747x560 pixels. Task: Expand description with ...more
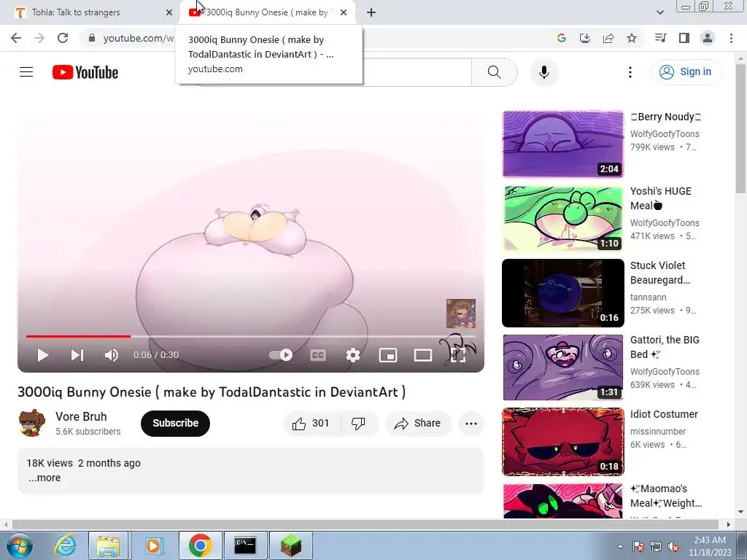click(x=44, y=478)
